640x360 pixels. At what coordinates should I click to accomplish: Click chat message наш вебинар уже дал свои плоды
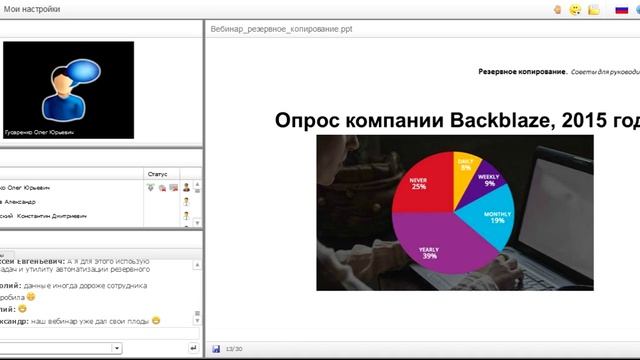point(90,322)
